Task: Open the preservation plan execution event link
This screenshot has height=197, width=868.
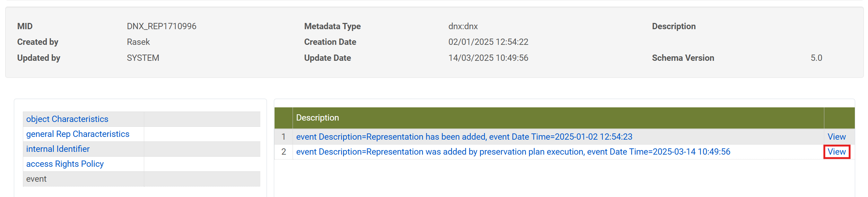Action: coord(513,152)
